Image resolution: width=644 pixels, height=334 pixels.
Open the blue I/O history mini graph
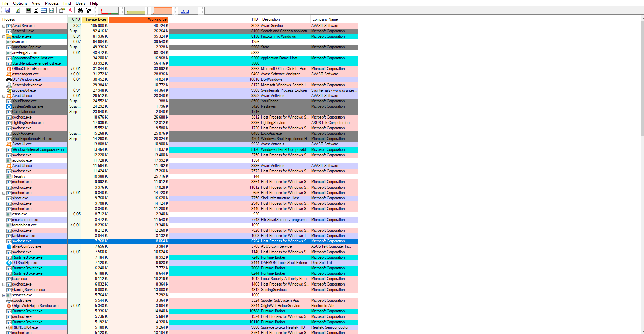188,11
